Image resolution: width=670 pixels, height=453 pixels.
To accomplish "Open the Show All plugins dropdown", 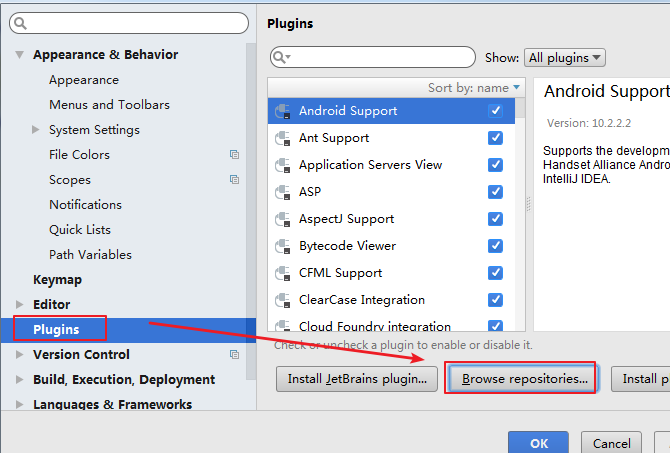I will click(x=564, y=58).
